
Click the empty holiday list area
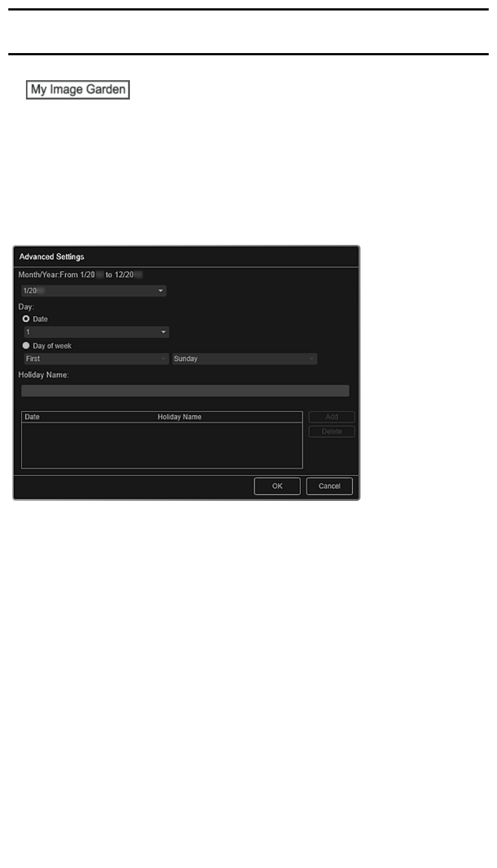[162, 446]
